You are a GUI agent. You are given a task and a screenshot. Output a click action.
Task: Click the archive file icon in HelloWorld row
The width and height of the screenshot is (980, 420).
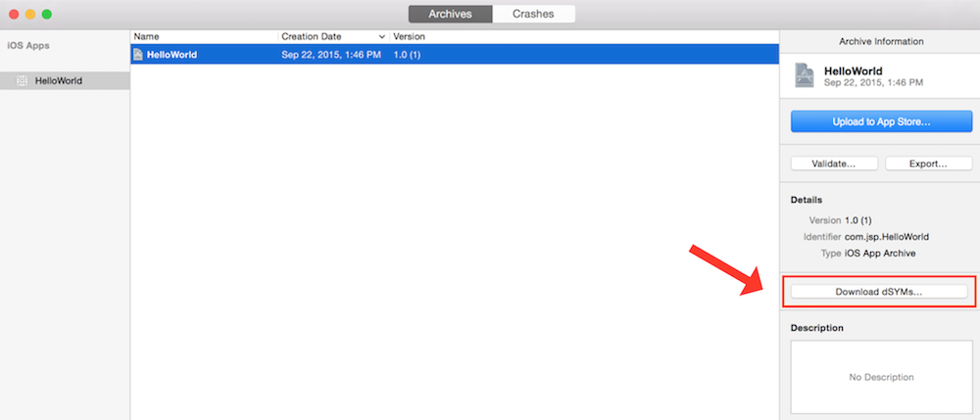pyautogui.click(x=138, y=54)
